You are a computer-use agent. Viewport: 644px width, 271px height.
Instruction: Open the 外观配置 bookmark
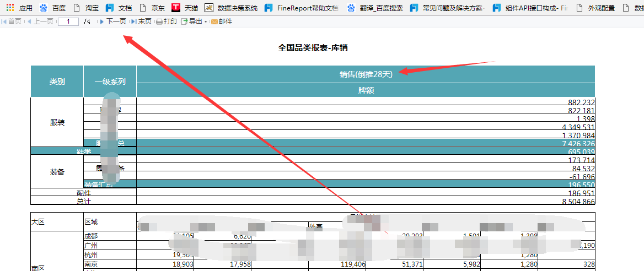[x=595, y=8]
